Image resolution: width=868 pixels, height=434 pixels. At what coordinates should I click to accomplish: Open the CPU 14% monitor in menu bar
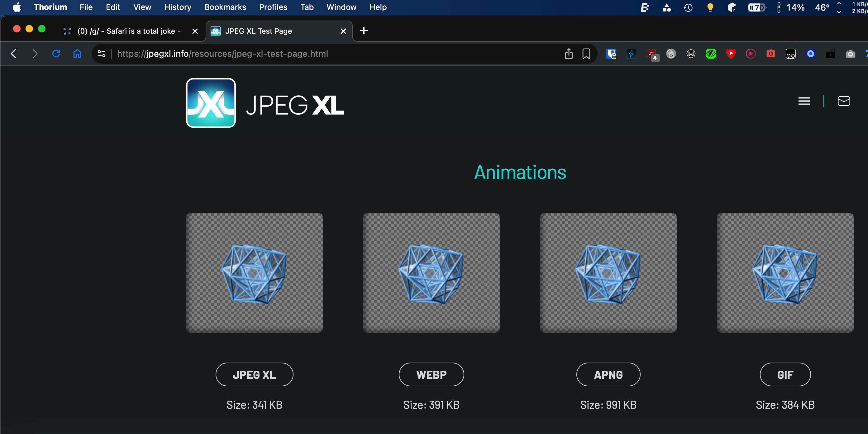(791, 7)
